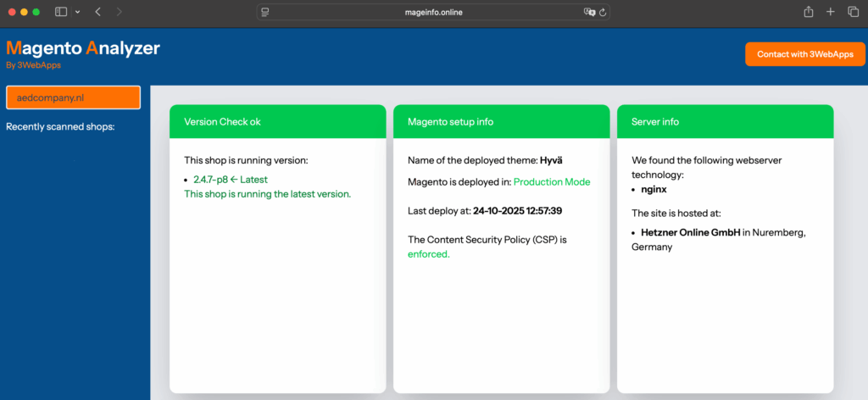The height and width of the screenshot is (400, 868).
Task: Select the Version Check ok card header
Action: pos(277,122)
